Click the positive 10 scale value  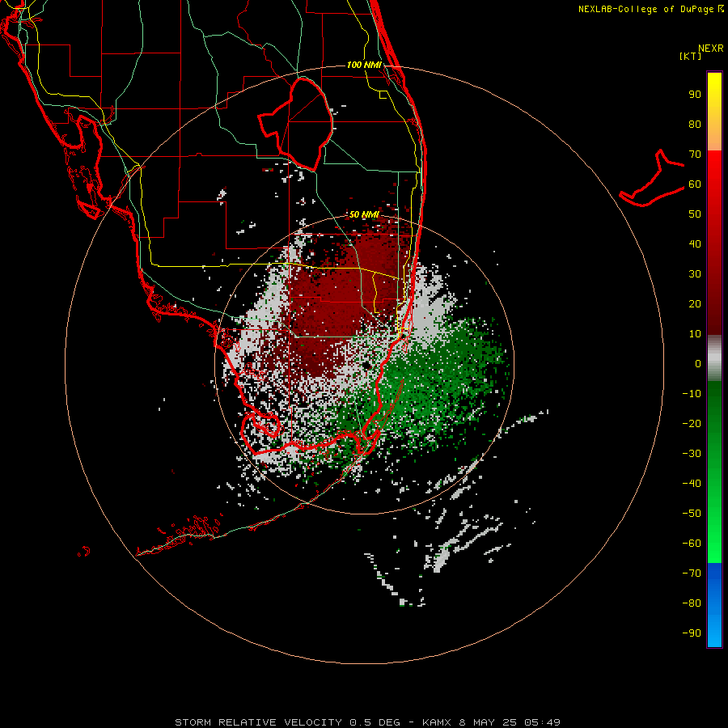point(695,334)
